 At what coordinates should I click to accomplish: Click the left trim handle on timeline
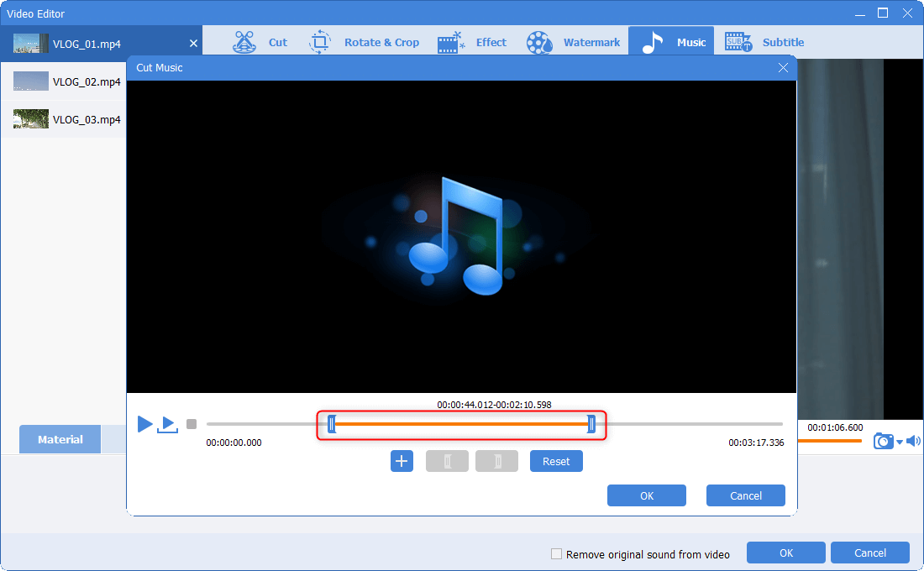[x=331, y=425]
